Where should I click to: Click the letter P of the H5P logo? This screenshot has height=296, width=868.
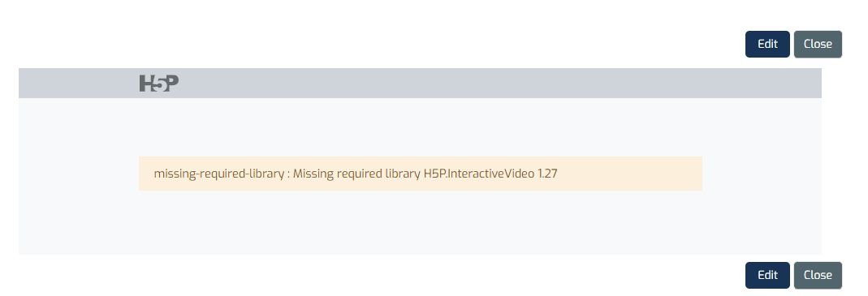171,83
